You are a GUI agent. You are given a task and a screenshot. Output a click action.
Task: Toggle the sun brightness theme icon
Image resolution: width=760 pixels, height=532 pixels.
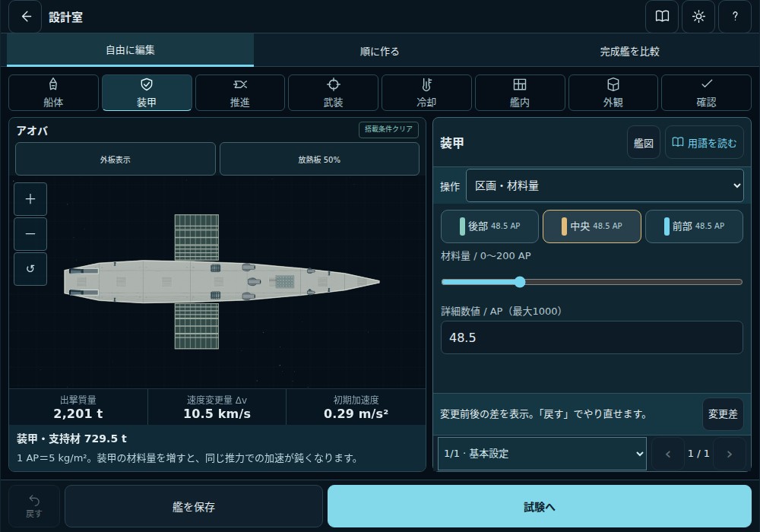[x=698, y=17]
